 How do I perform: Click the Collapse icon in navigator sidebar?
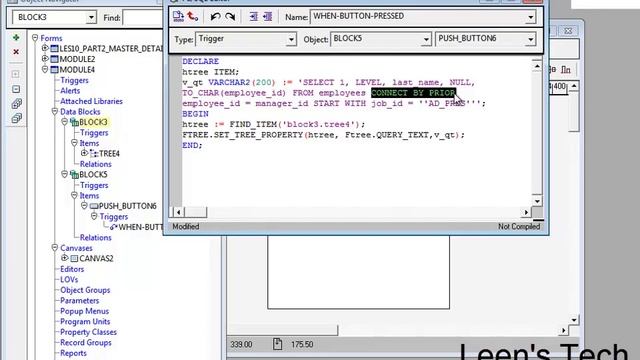pos(16,89)
